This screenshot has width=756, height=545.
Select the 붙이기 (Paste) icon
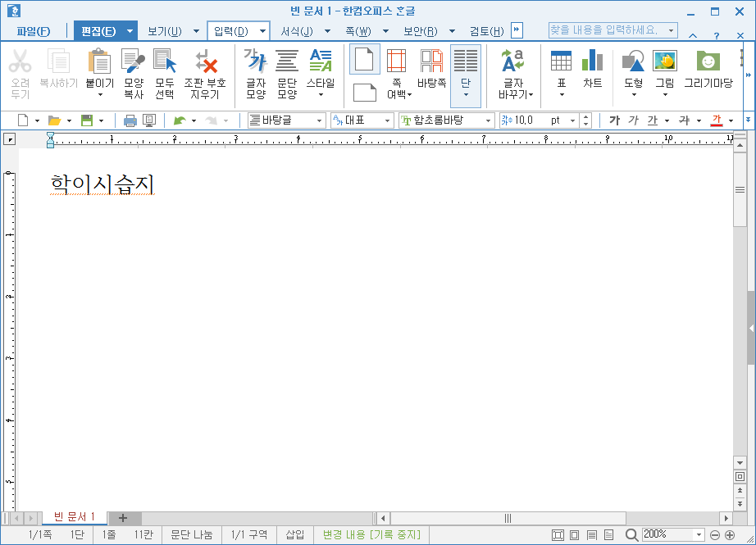pyautogui.click(x=99, y=66)
